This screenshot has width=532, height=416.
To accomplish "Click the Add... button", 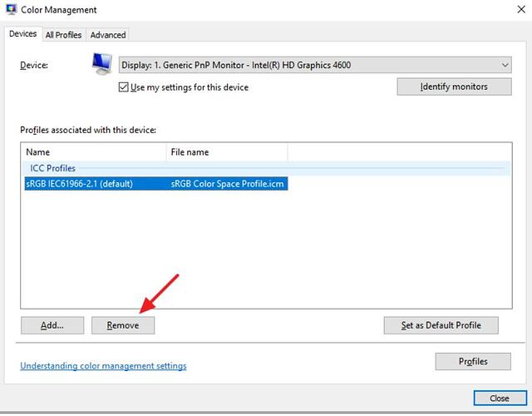I will pos(52,325).
